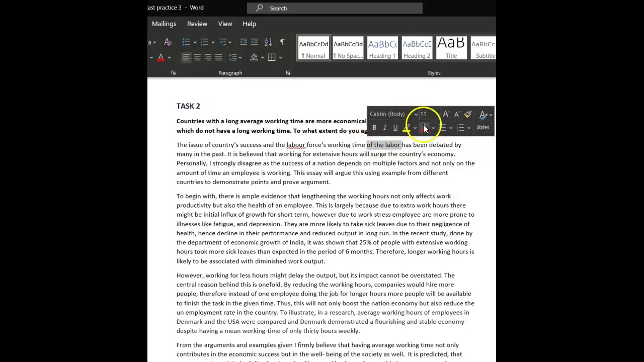Click the magnifier icon in Search box

(x=259, y=8)
